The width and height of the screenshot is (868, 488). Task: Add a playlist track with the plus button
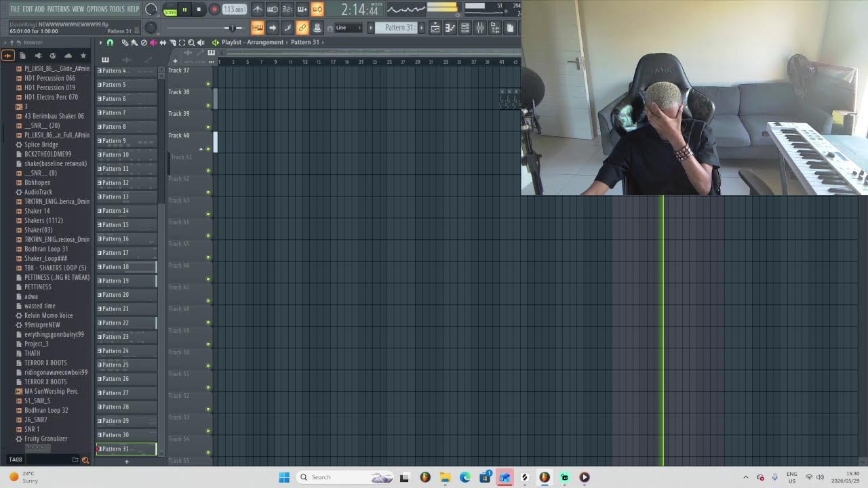[175, 61]
